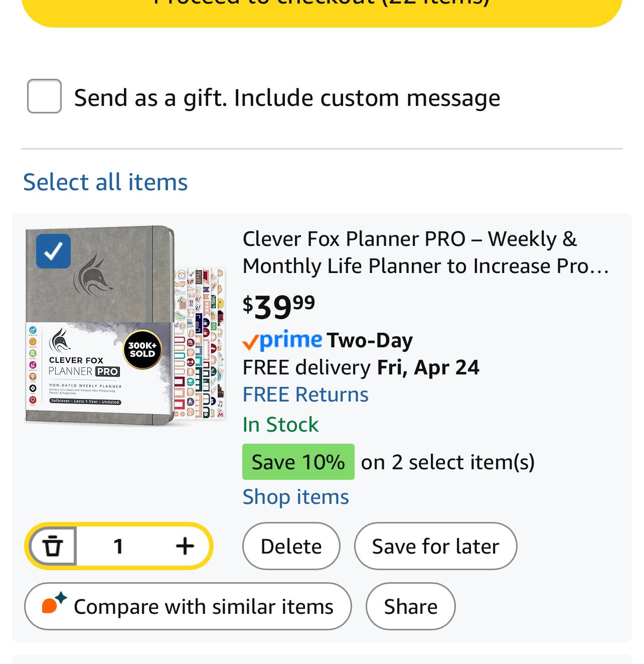644x664 pixels.
Task: Increase quantity with the plus icon
Action: tap(185, 546)
